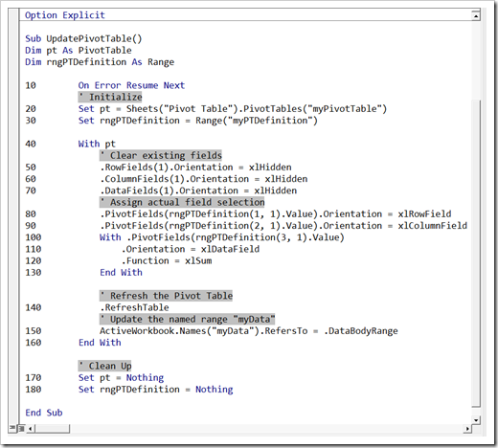This screenshot has height=448, width=498.
Task: Switch to Full Module View icon
Action: pyautogui.click(x=21, y=428)
